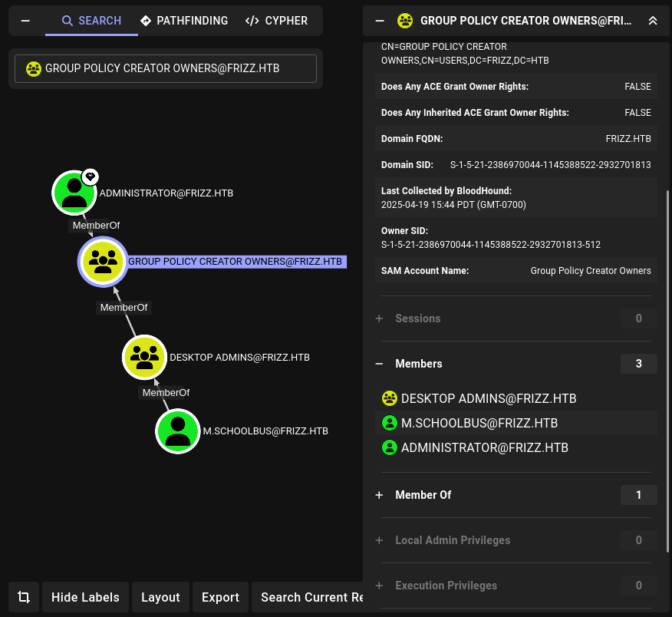Collapse the Members section

[379, 364]
